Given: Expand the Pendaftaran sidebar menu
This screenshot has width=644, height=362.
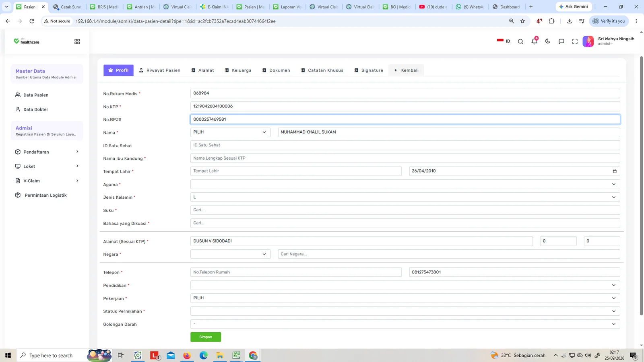Looking at the screenshot, I should pos(47,152).
